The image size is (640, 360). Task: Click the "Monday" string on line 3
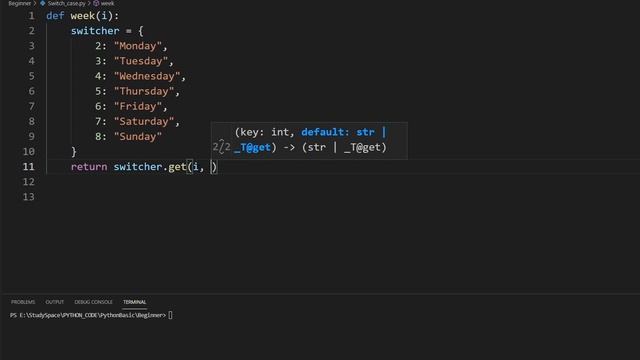138,46
